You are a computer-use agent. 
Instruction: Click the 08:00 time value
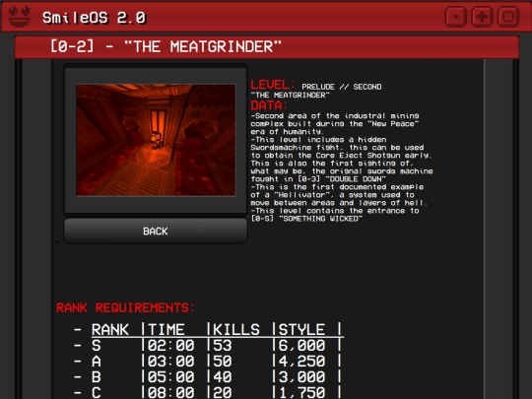pos(171,392)
